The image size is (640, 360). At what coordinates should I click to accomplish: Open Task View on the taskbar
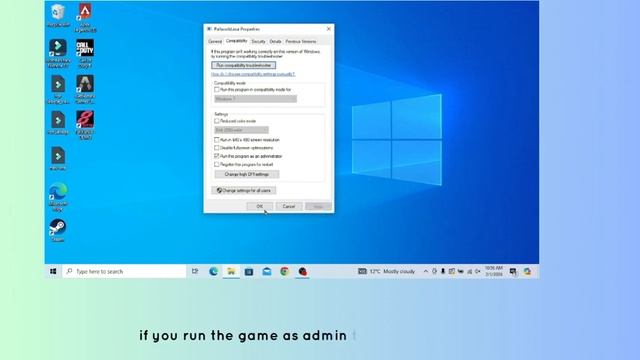(195, 271)
